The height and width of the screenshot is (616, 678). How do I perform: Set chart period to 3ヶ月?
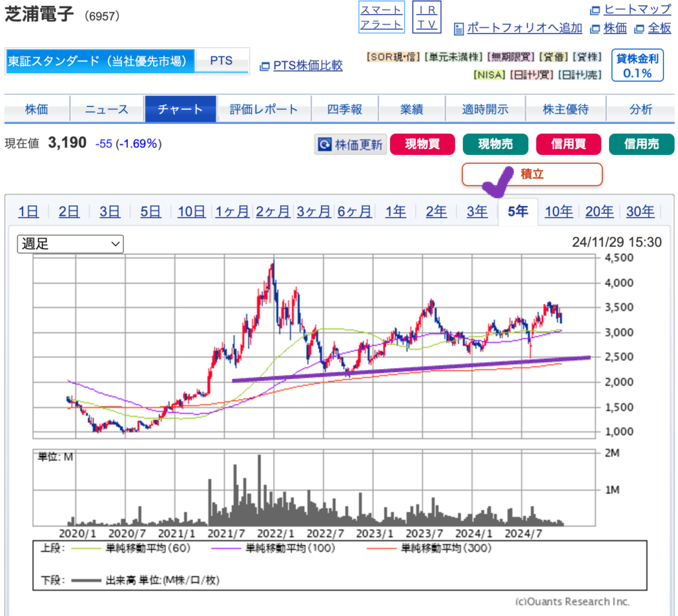(x=313, y=211)
